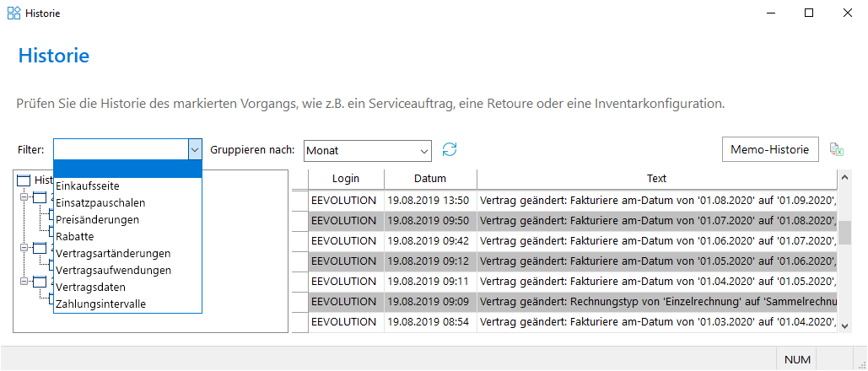Image resolution: width=868 pixels, height=371 pixels.
Task: Choose Vertragsaufwendungen from the list
Action: [x=128, y=270]
